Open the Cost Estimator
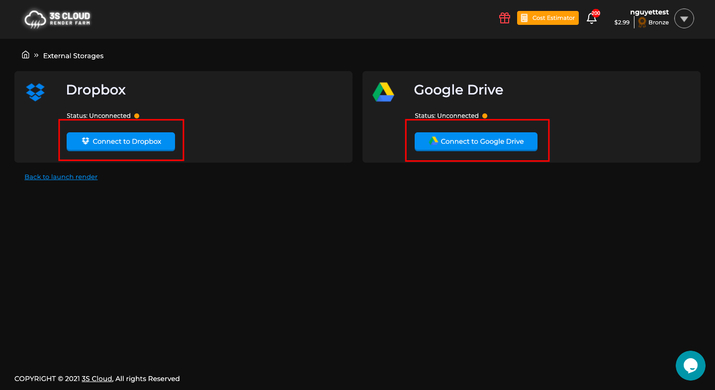This screenshot has width=715, height=390. (548, 18)
